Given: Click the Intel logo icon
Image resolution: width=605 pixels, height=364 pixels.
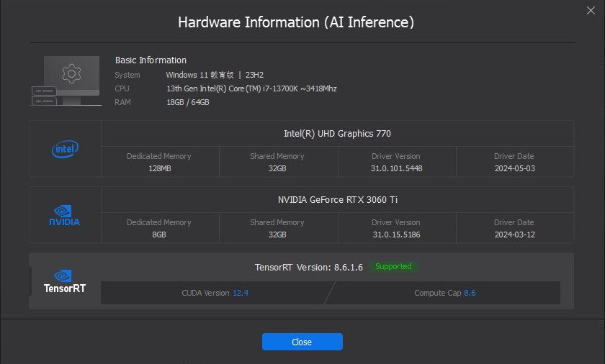Looking at the screenshot, I should (x=66, y=149).
